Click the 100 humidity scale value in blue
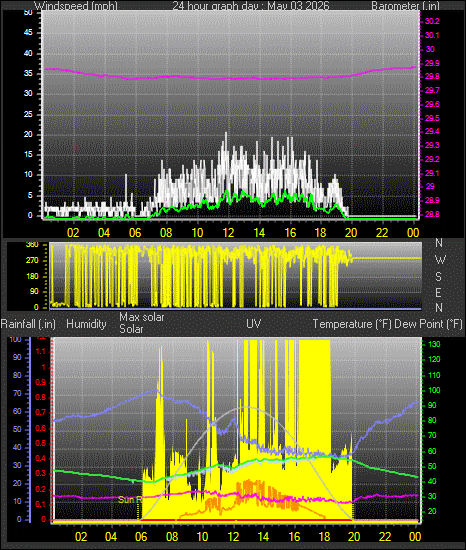The height and width of the screenshot is (550, 466). tap(15, 339)
